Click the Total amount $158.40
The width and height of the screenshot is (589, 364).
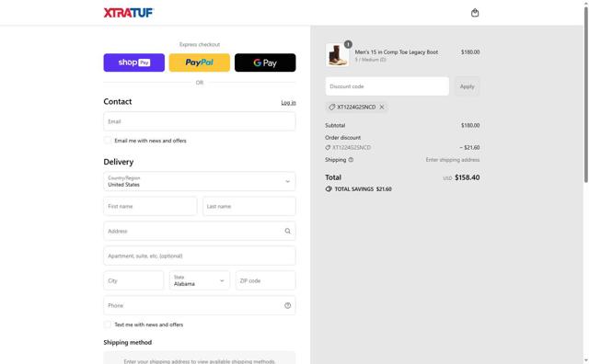pos(467,177)
